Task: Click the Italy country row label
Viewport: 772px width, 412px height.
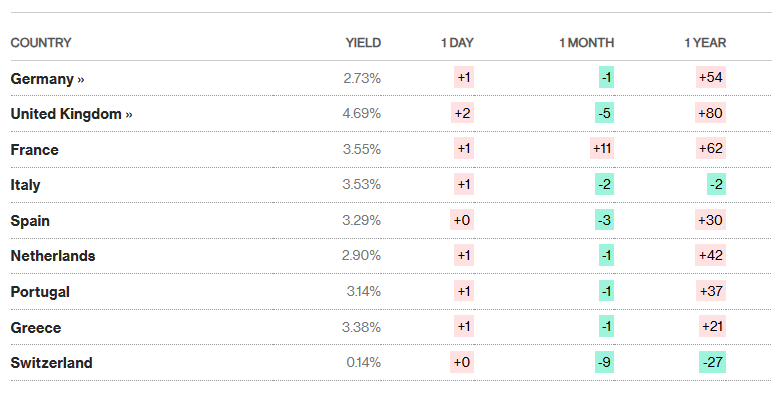Action: point(26,185)
